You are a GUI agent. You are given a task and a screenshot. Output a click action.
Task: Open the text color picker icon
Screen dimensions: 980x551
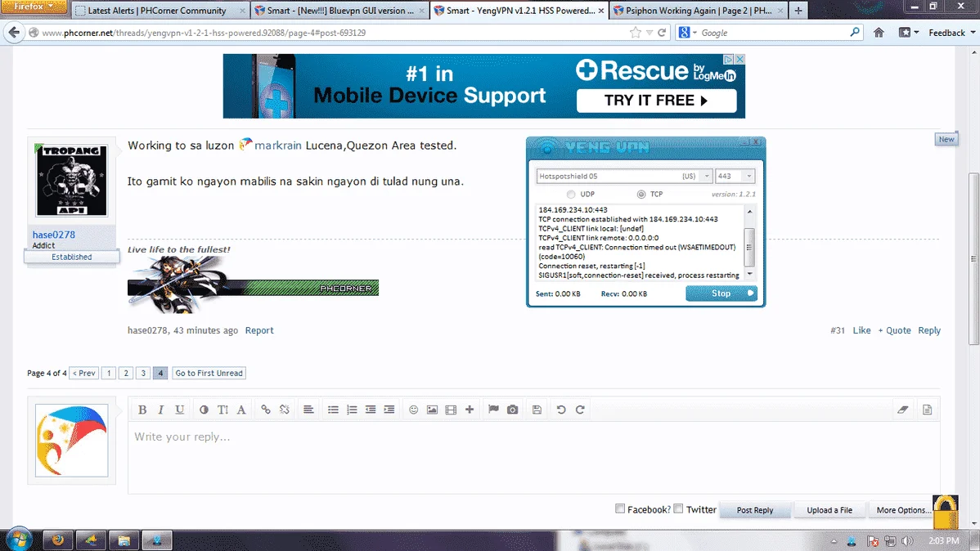tap(204, 410)
